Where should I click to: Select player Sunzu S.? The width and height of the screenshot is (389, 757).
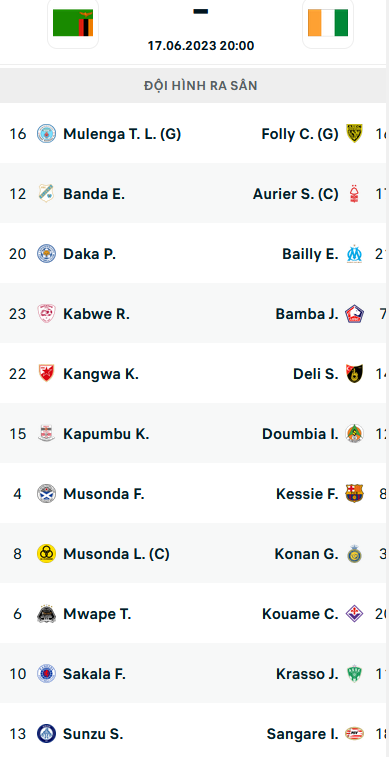(93, 734)
